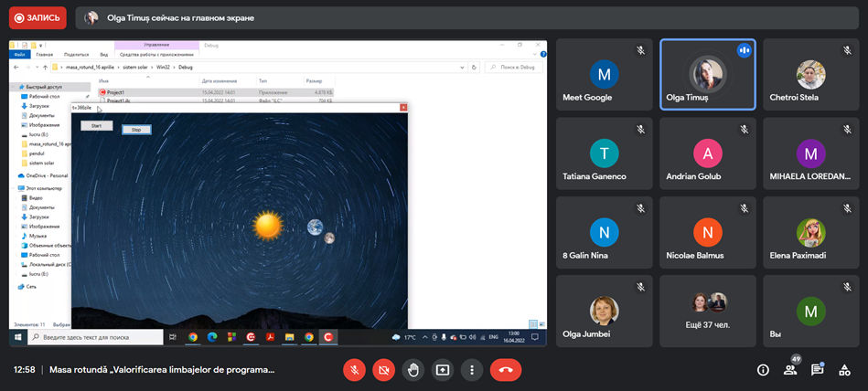Click the Stop button in solar system app
The width and height of the screenshot is (868, 391).
point(136,130)
